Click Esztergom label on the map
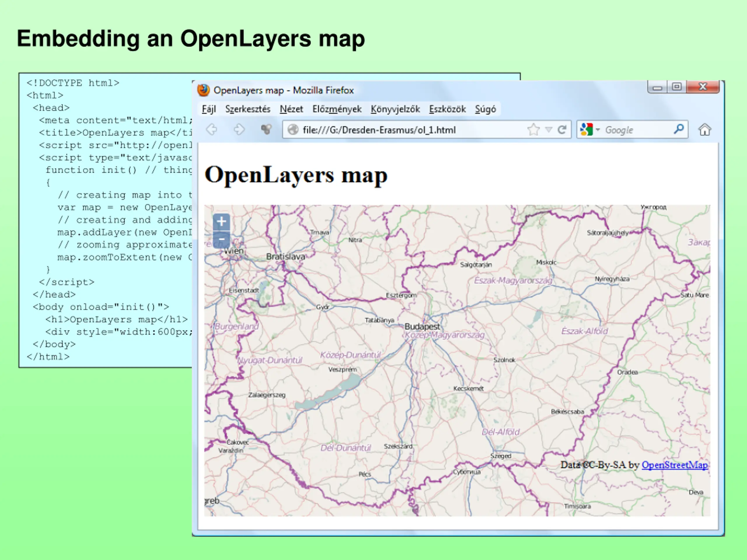This screenshot has height=560, width=747. click(x=401, y=295)
